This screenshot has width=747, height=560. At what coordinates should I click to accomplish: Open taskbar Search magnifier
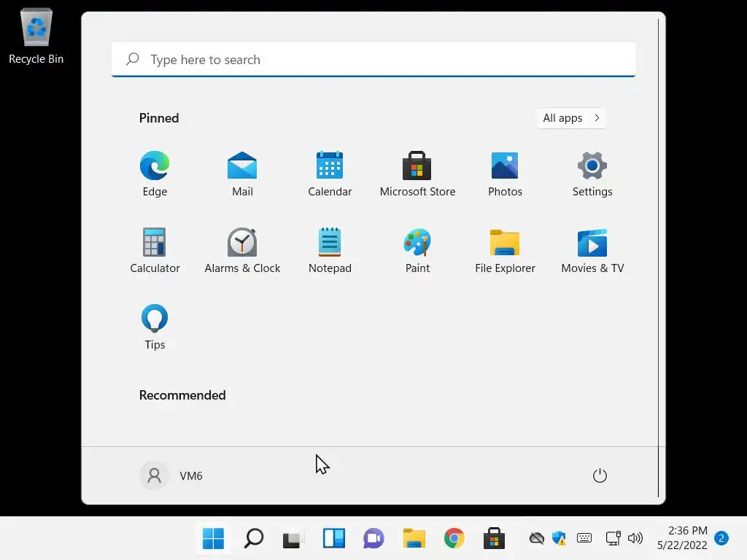(253, 539)
